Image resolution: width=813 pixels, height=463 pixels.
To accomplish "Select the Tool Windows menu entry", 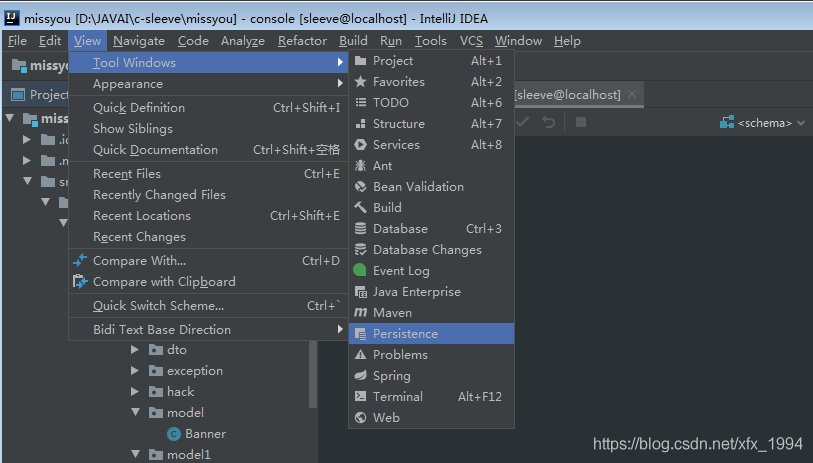I will [x=208, y=63].
